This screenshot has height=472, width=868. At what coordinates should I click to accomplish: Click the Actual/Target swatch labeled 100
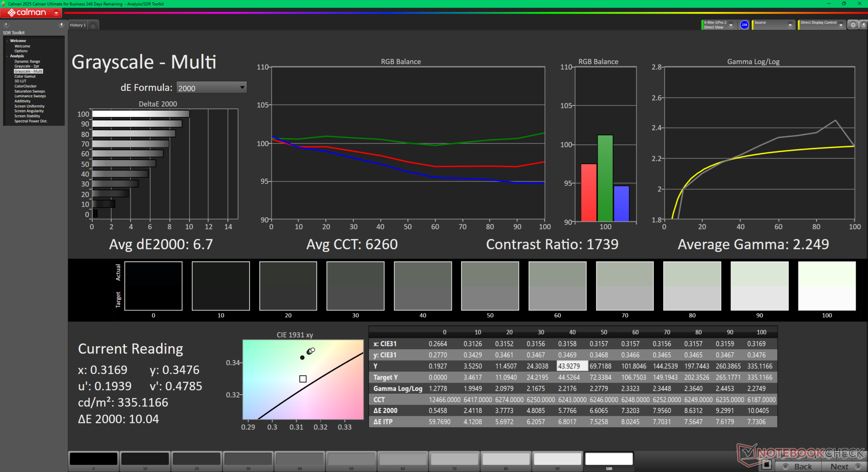[827, 286]
